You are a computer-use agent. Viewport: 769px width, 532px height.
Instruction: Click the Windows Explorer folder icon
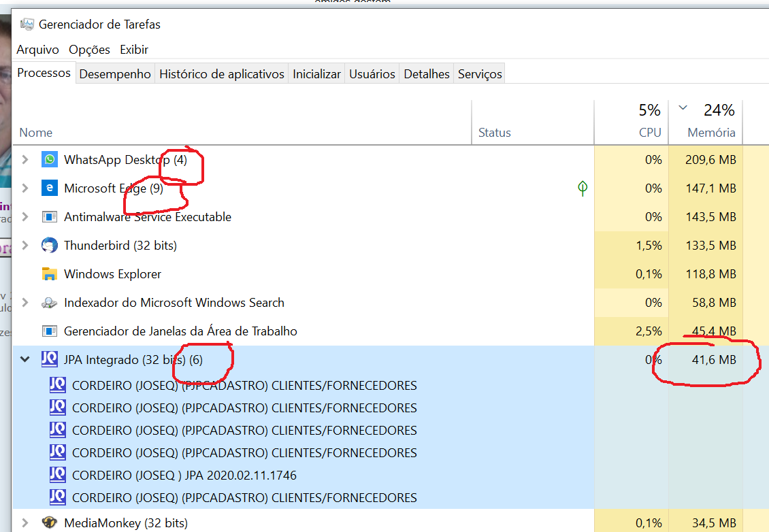49,274
